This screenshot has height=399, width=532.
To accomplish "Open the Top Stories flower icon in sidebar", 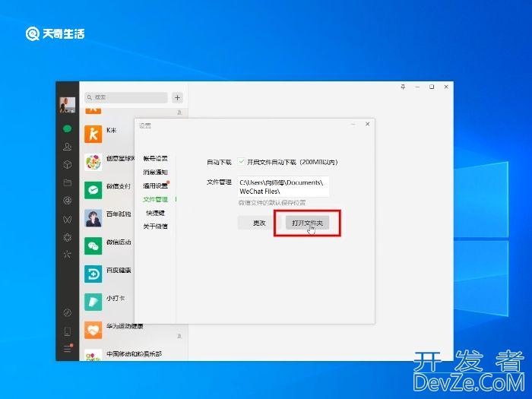I will pos(67,237).
